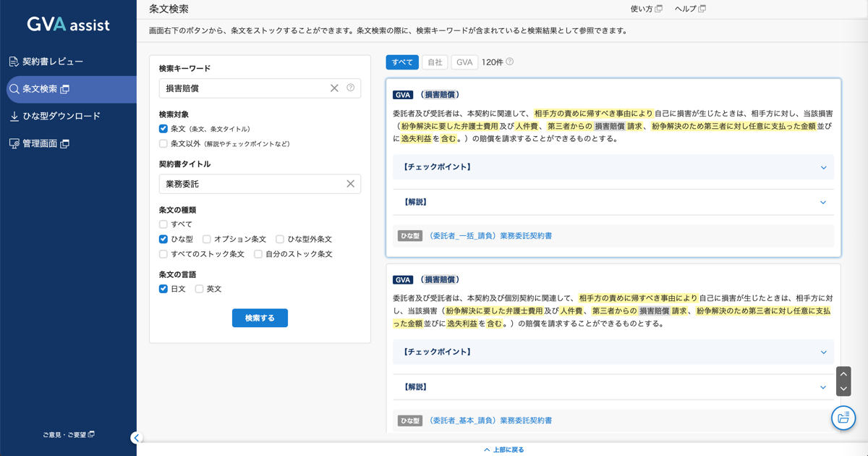868x456 pixels.
Task: Enable the 英文 language checkbox
Action: [199, 289]
